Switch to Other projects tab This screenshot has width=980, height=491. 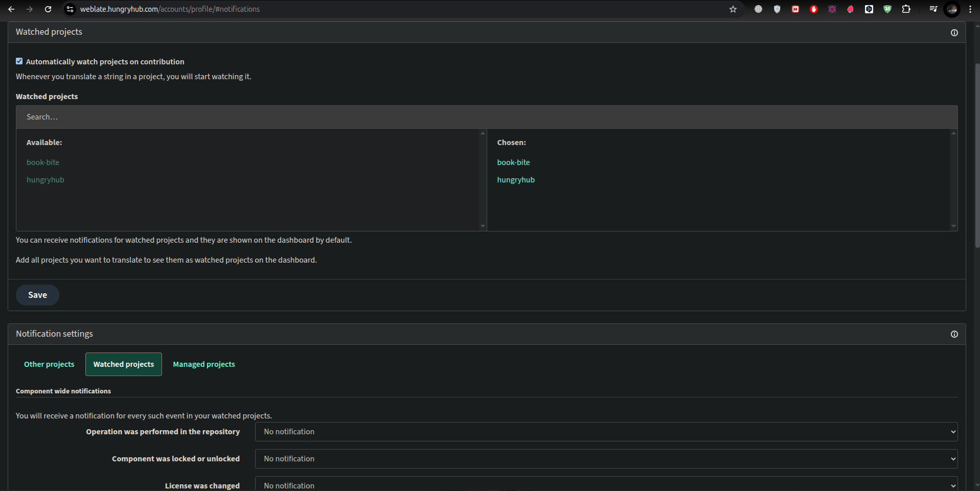pos(49,364)
